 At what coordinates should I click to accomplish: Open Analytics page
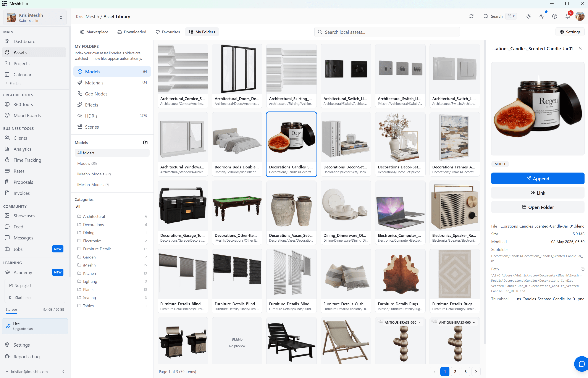pos(34,149)
